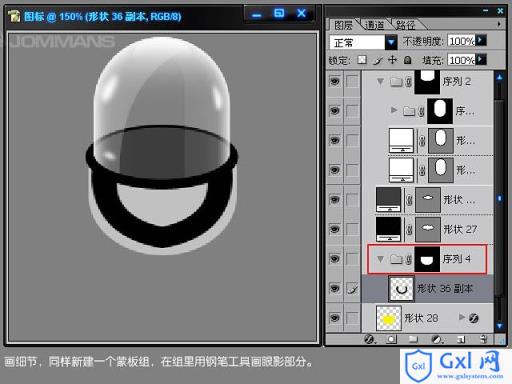
Task: Click the folder icon of 序列 4 group
Action: [x=396, y=259]
